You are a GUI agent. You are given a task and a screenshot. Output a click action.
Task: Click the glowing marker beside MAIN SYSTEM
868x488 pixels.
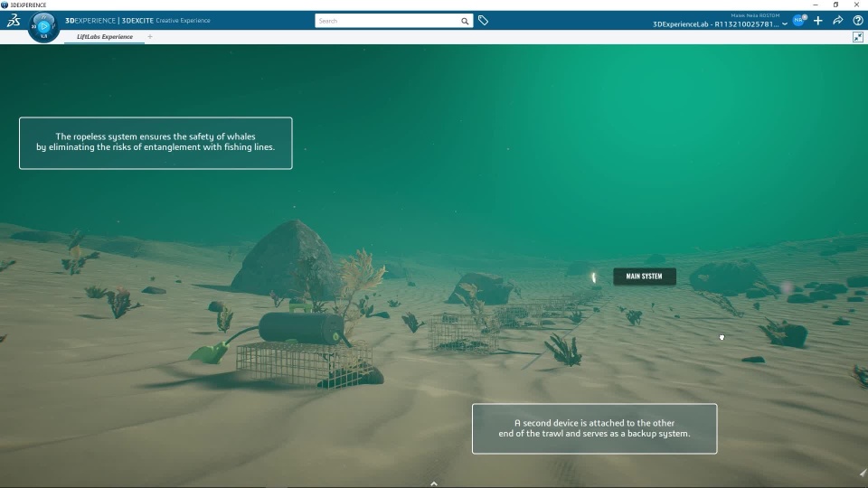pos(594,277)
